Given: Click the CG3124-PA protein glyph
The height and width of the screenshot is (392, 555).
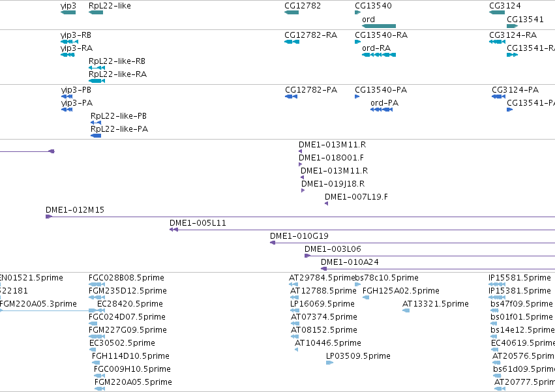Looking at the screenshot, I should click(x=498, y=97).
